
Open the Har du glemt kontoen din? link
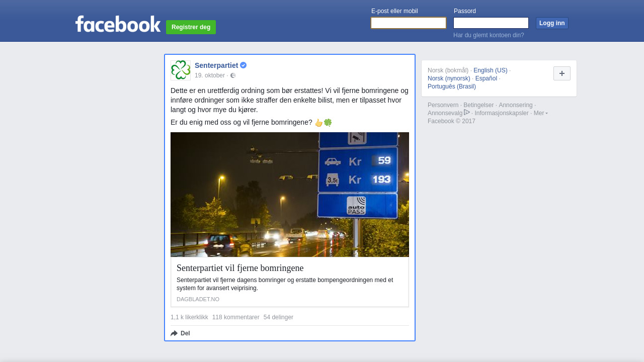pyautogui.click(x=489, y=35)
